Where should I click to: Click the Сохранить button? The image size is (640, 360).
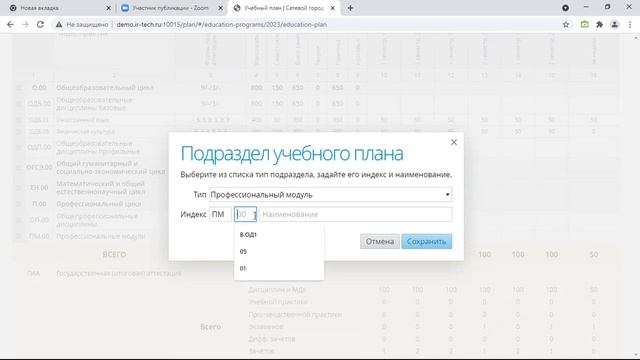(427, 241)
